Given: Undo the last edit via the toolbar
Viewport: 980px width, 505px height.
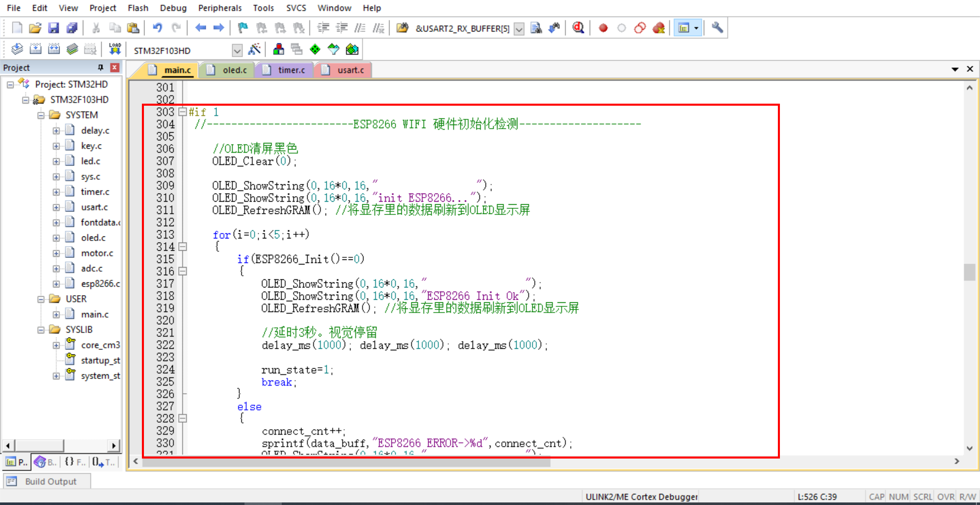Looking at the screenshot, I should pos(158,28).
